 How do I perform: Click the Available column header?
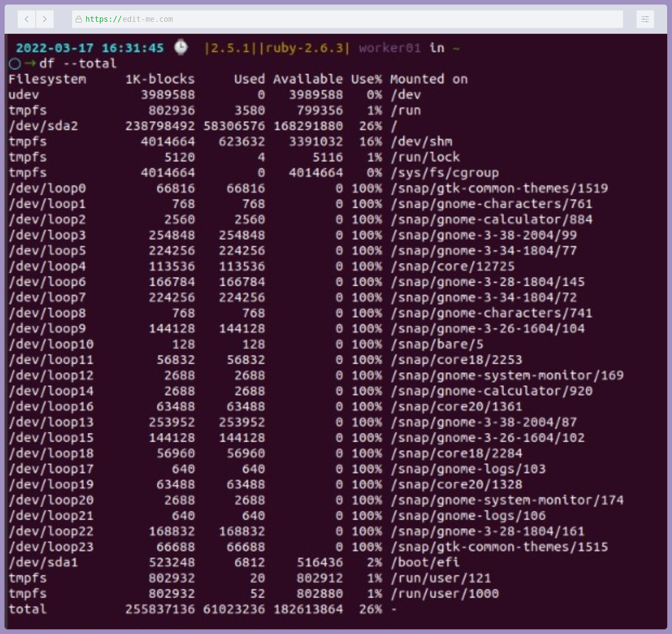(308, 79)
